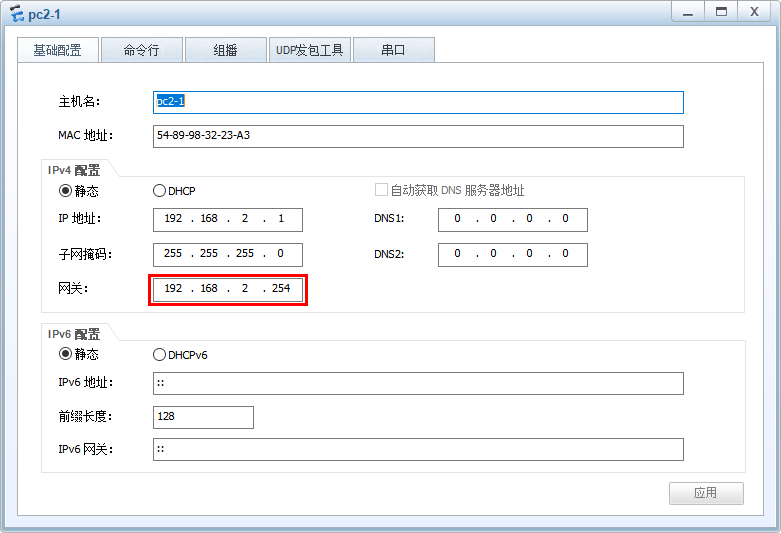Image resolution: width=781 pixels, height=533 pixels.
Task: Click the DNS2 address field
Action: click(x=513, y=255)
